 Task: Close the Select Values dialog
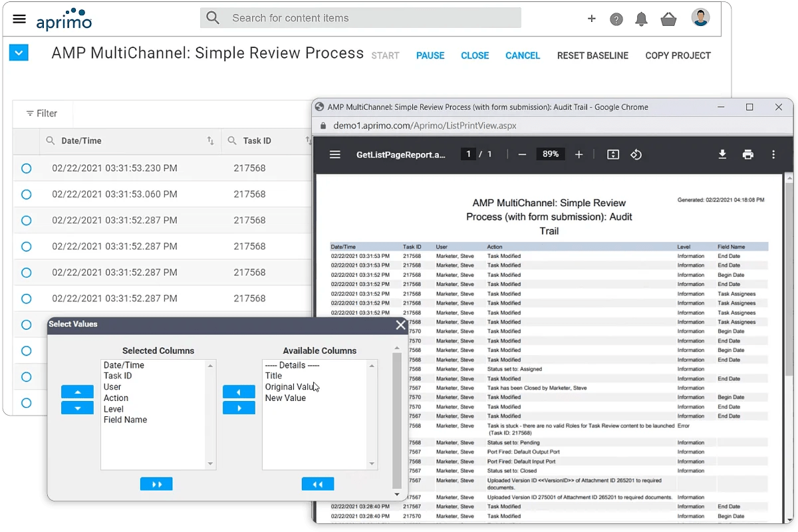[x=400, y=325]
